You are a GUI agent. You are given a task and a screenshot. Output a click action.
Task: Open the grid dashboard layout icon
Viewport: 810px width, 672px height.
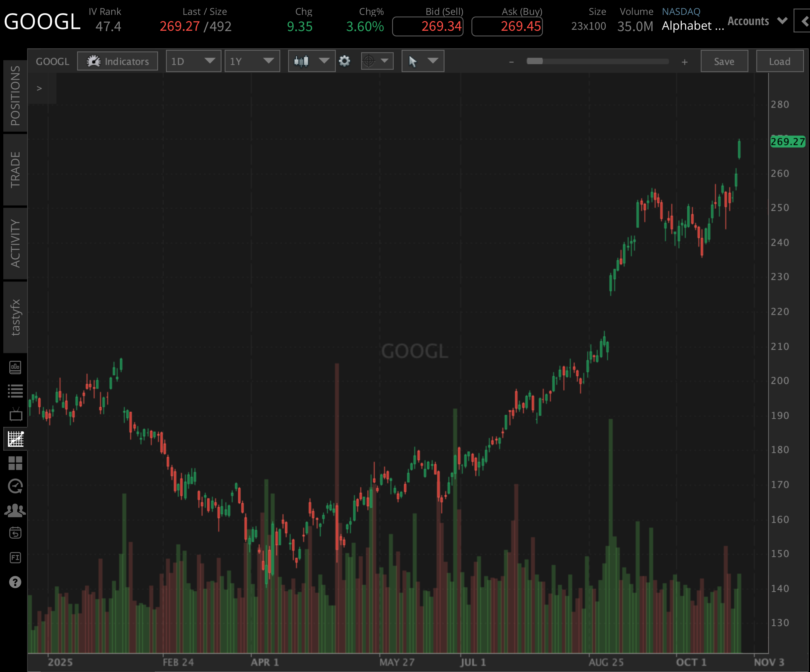tap(16, 463)
